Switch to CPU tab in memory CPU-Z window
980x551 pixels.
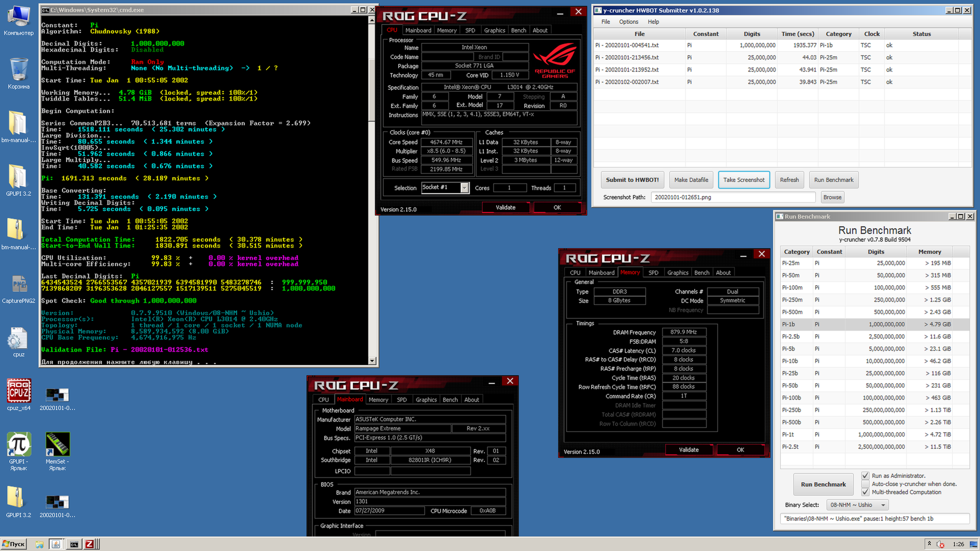pyautogui.click(x=575, y=272)
